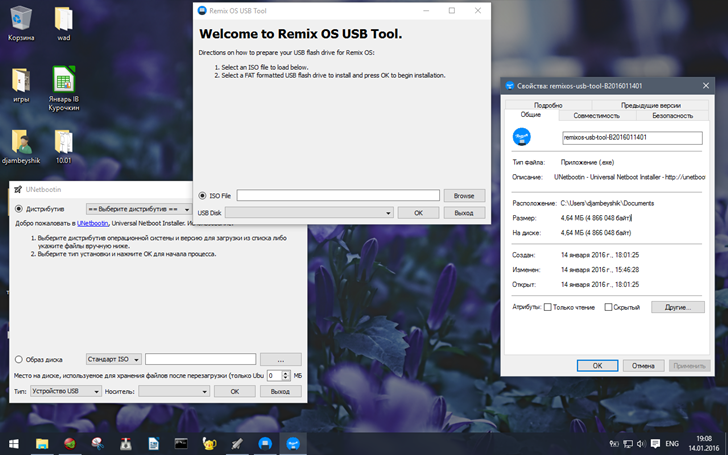Open the taskbar clock showing 19:08
Viewport: 728px width, 455px height.
(x=703, y=443)
